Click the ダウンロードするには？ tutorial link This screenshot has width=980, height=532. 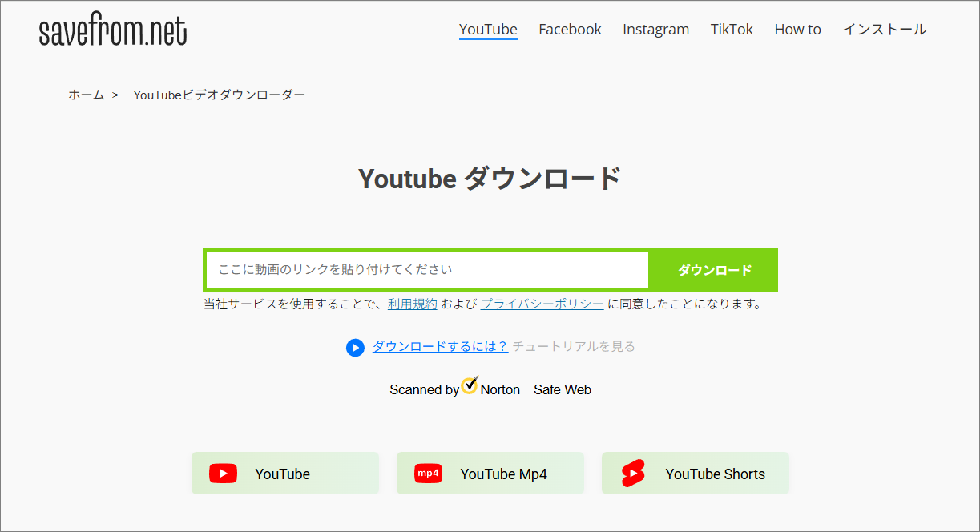(440, 346)
